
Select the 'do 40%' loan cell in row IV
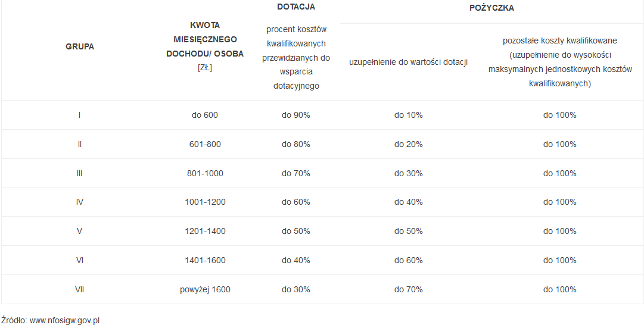(x=408, y=202)
